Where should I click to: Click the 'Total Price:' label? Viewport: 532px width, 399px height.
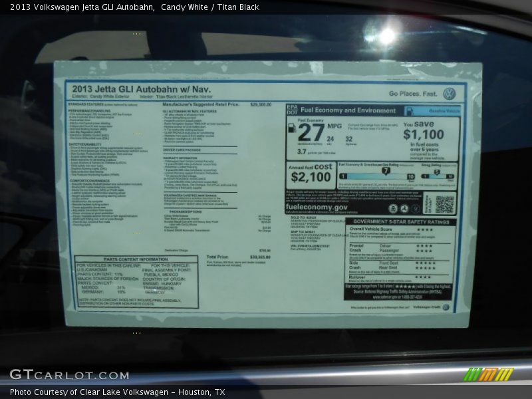(217, 257)
